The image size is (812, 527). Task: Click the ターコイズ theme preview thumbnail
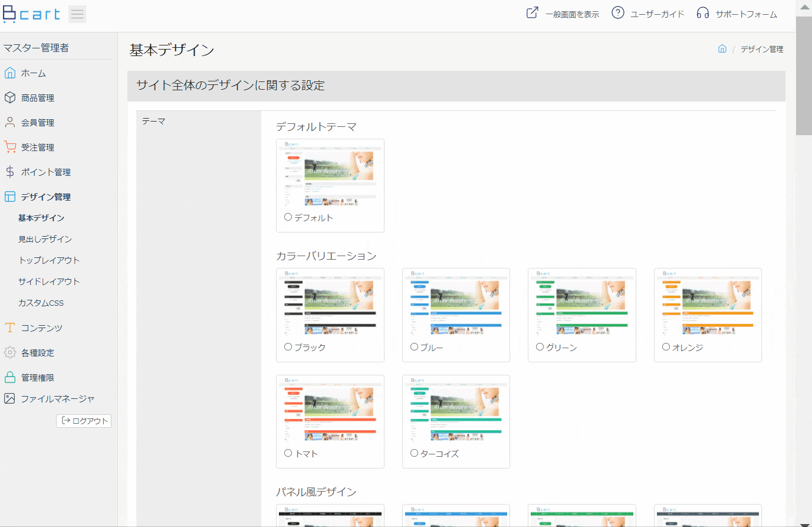click(x=456, y=410)
